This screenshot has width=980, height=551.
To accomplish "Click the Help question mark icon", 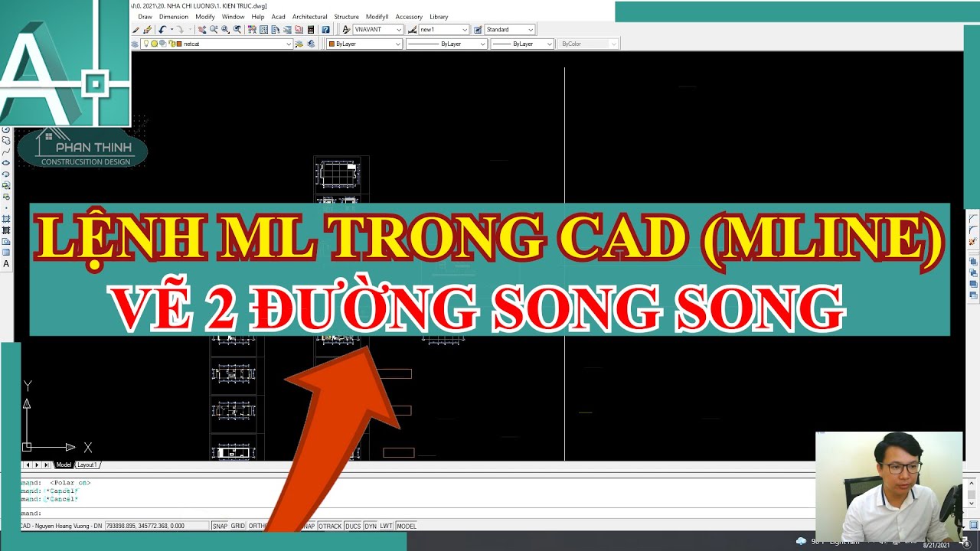I will pos(325,30).
